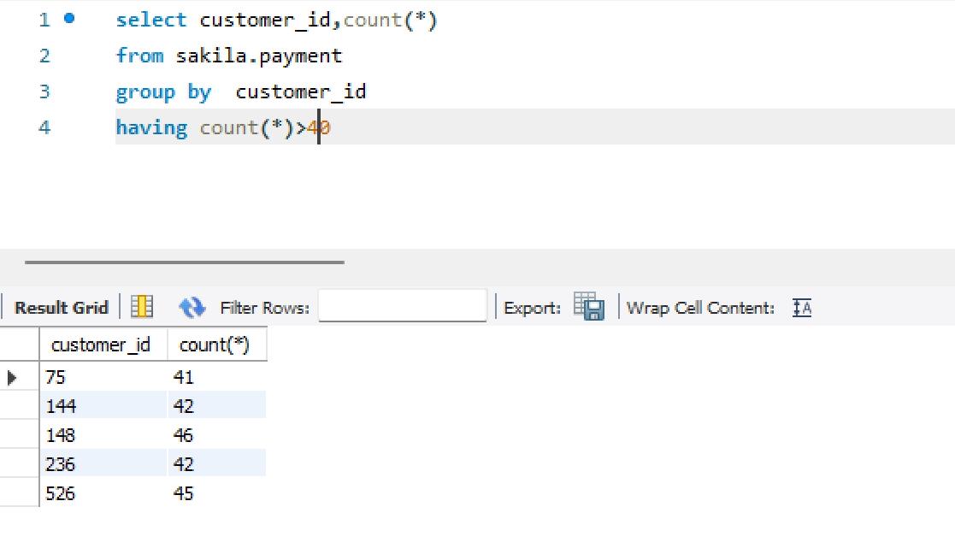Screen dimensions: 955x560
Task: Click the Result Grid form editor icon
Action: (144, 308)
